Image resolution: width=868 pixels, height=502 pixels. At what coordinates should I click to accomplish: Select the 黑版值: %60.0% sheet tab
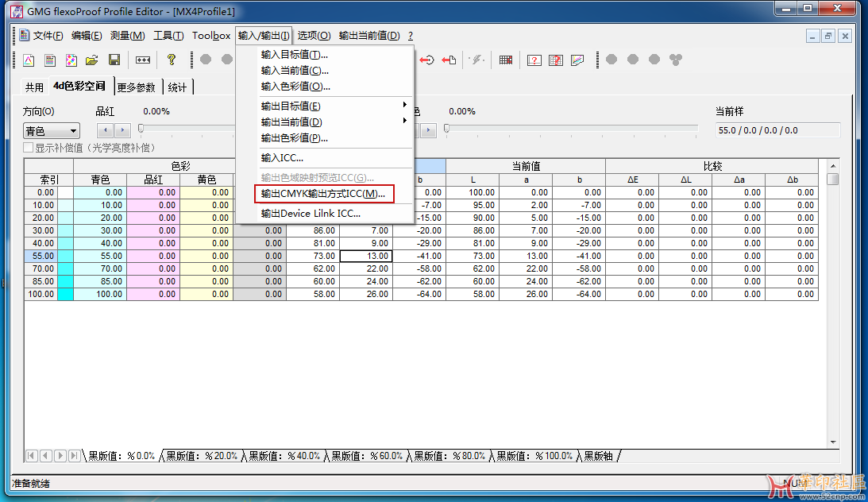pyautogui.click(x=367, y=455)
